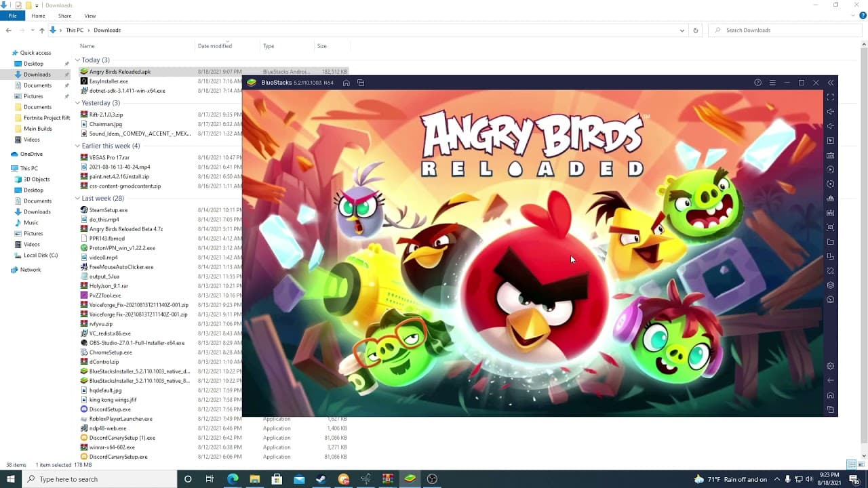Viewport: 868px width, 488px height.
Task: Open the media folder icon in BlueStacks sidebar
Action: pyautogui.click(x=831, y=242)
